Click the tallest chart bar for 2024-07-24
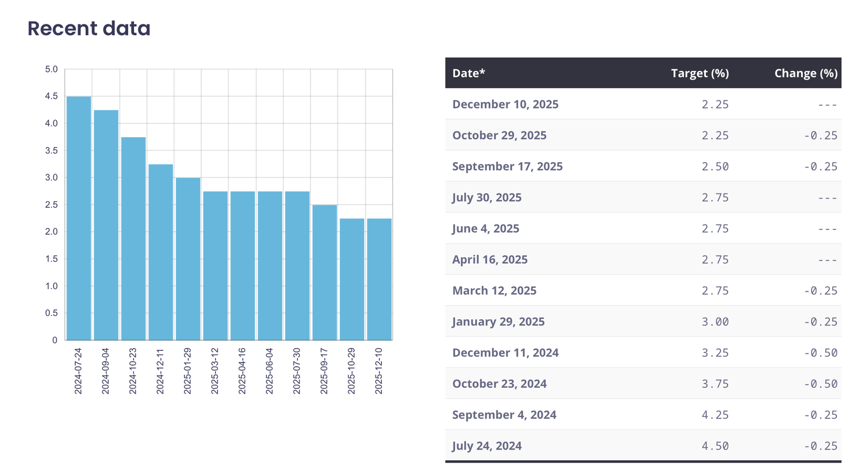The height and width of the screenshot is (475, 868). [x=79, y=218]
